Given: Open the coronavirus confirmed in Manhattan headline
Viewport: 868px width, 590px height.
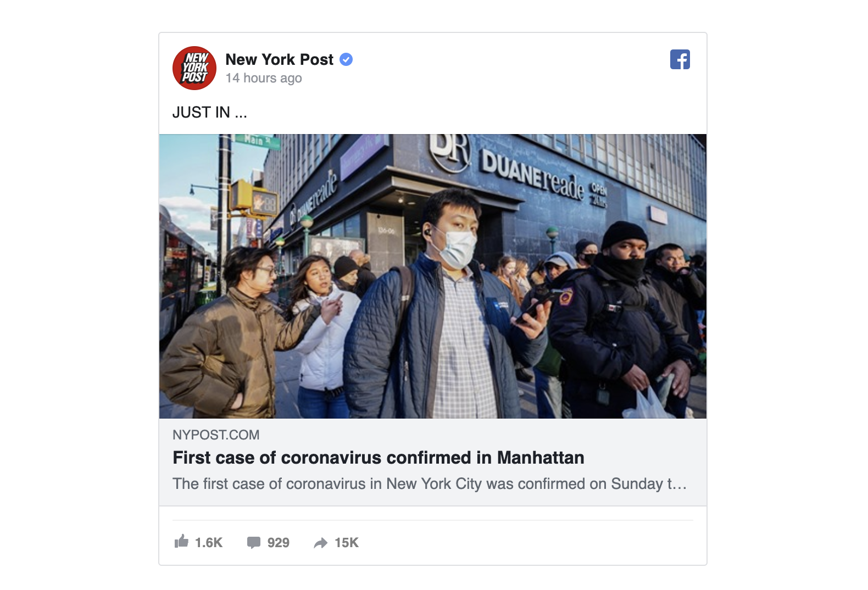Looking at the screenshot, I should pos(379,458).
